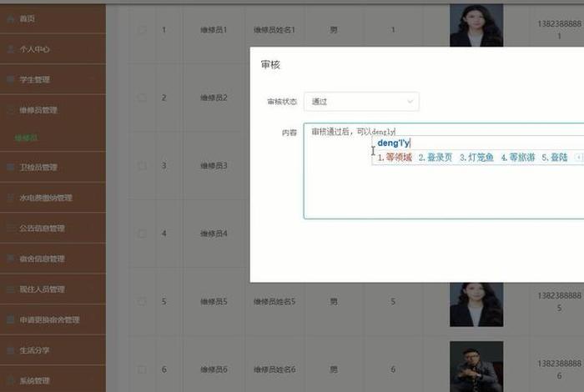Click the 维修员6 account cell
The image size is (584, 392).
point(214,369)
